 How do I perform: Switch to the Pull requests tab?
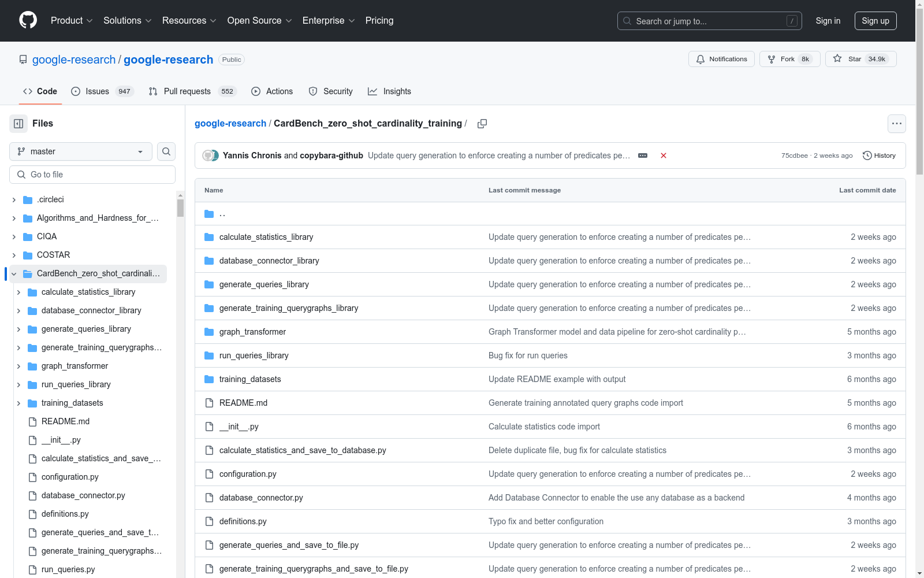192,91
